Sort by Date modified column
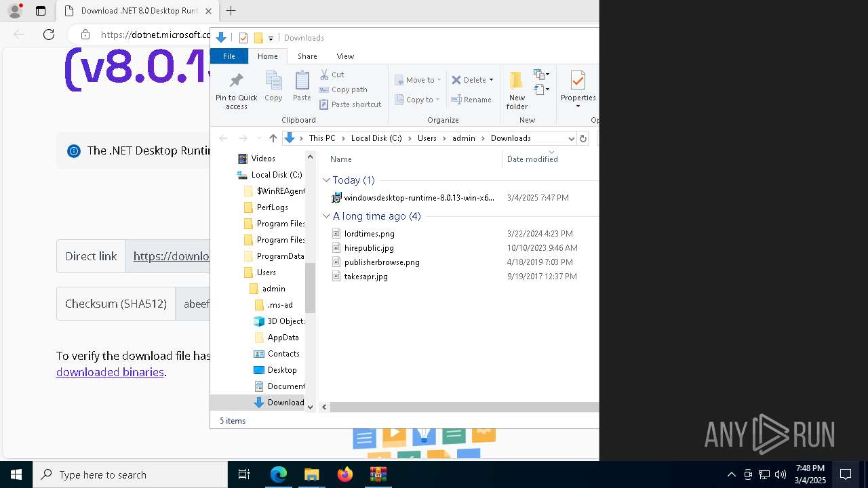 532,159
